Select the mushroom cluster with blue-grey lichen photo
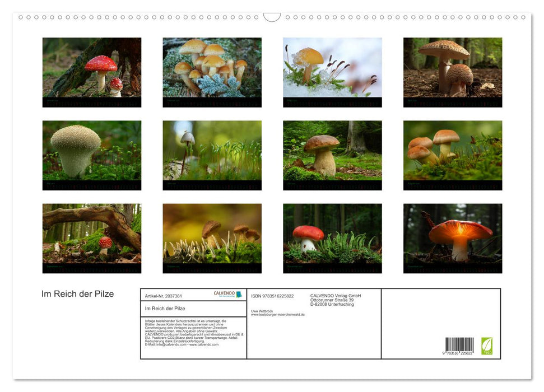The image size is (544, 392). click(x=212, y=68)
